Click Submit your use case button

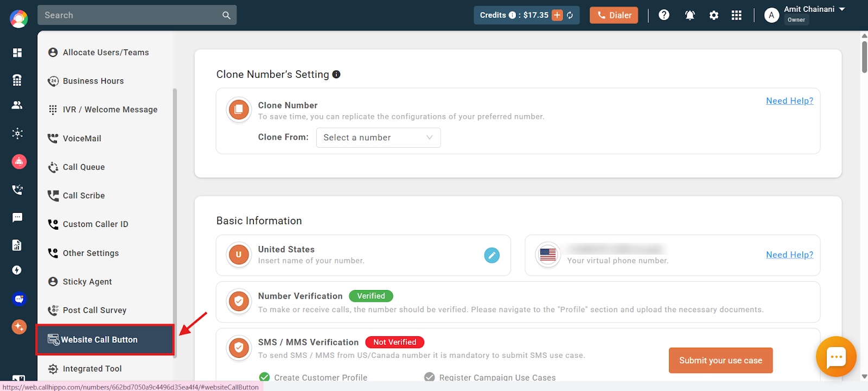[720, 361]
